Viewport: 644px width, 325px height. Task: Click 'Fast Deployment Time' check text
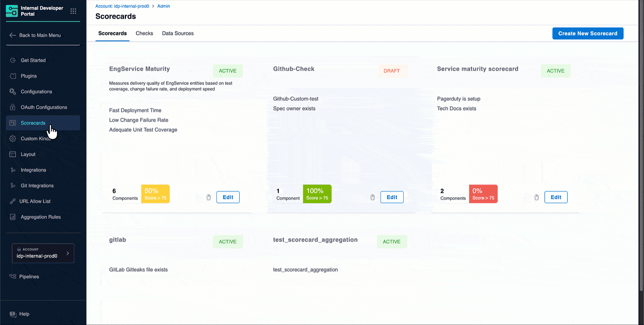click(135, 110)
